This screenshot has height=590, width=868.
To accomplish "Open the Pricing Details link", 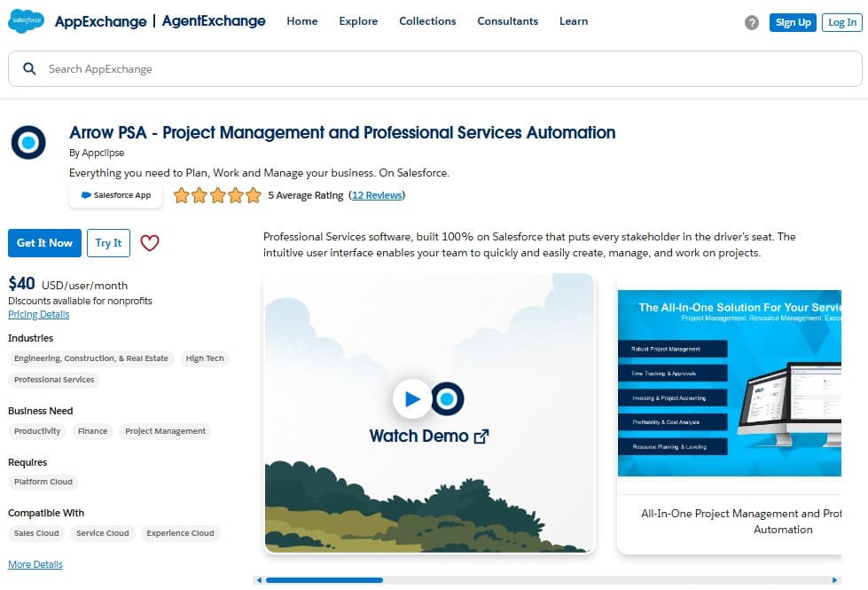I will point(39,314).
